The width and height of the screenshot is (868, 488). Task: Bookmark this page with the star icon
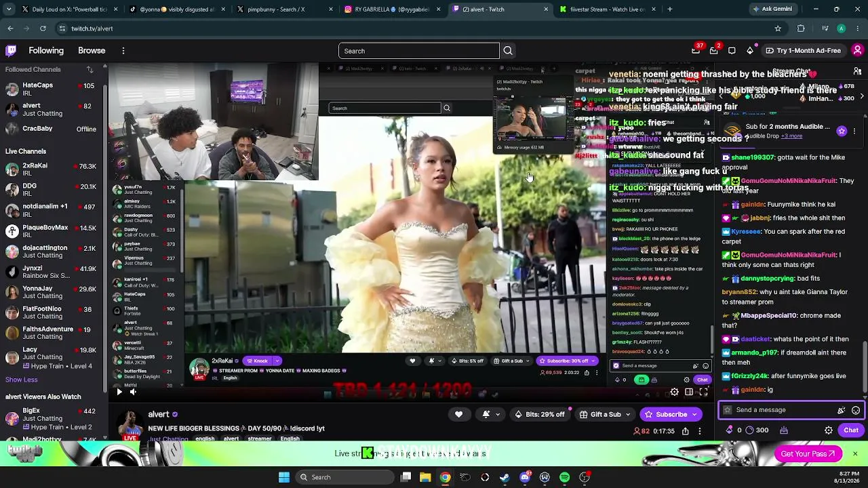(x=778, y=28)
